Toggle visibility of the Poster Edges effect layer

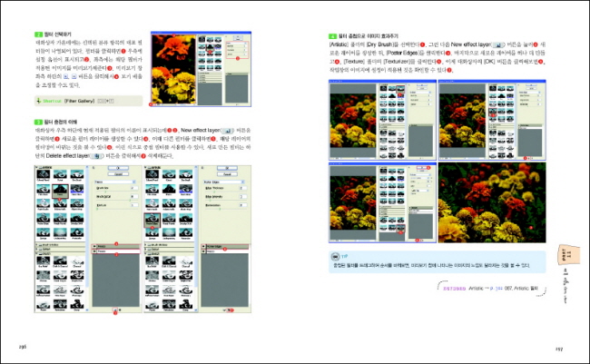(203, 246)
